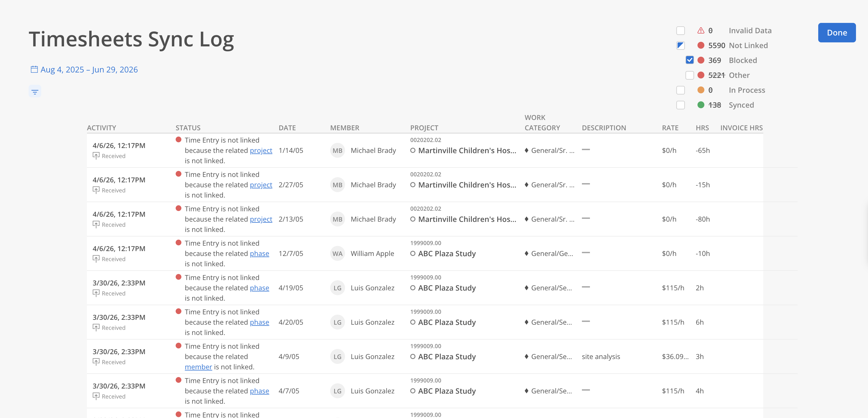Open the project link in the 2/13/05 row

[261, 219]
